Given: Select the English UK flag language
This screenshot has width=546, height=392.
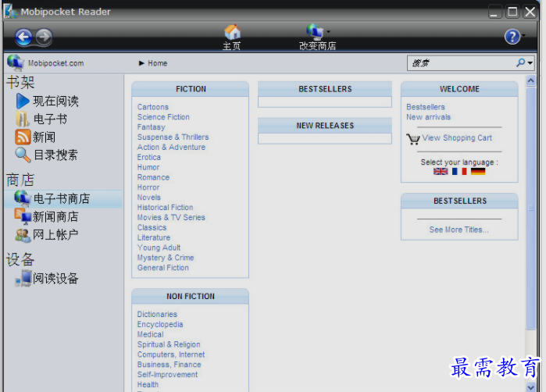Looking at the screenshot, I should tap(441, 171).
